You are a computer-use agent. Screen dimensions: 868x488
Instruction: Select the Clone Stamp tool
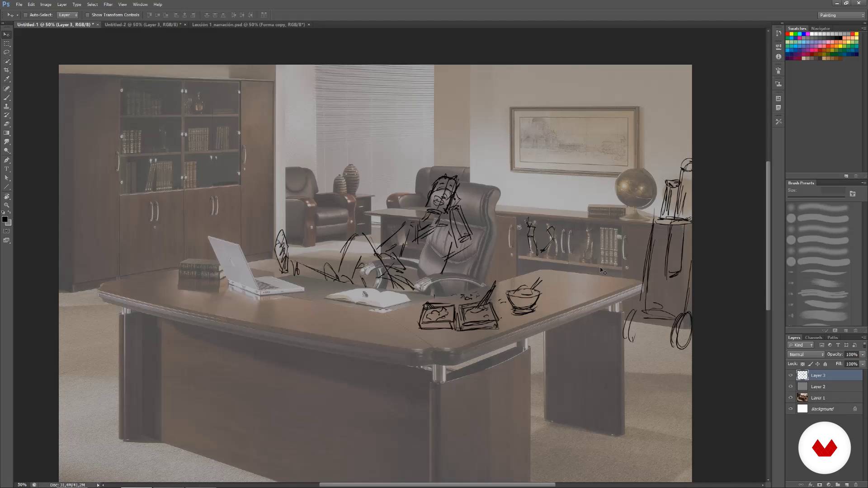[6, 106]
